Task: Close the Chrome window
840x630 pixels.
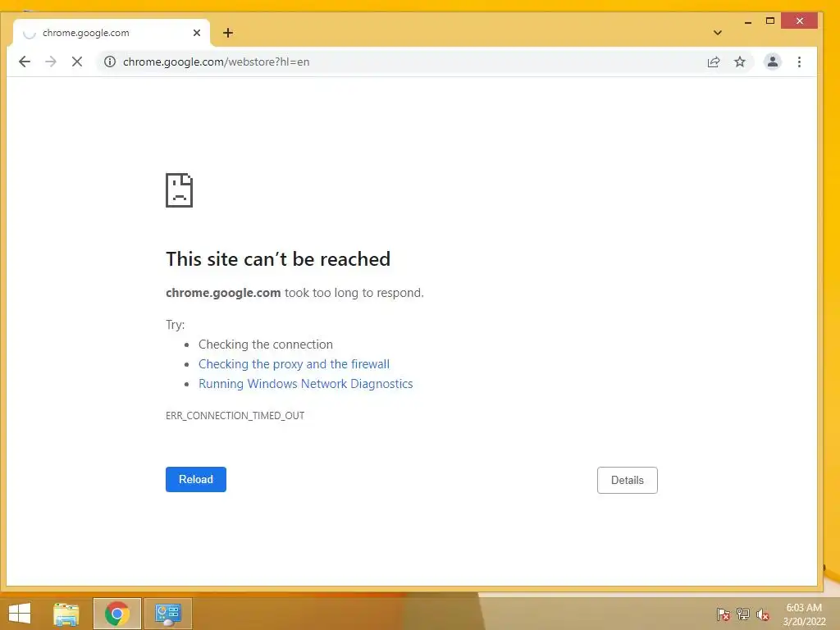Action: pos(799,21)
